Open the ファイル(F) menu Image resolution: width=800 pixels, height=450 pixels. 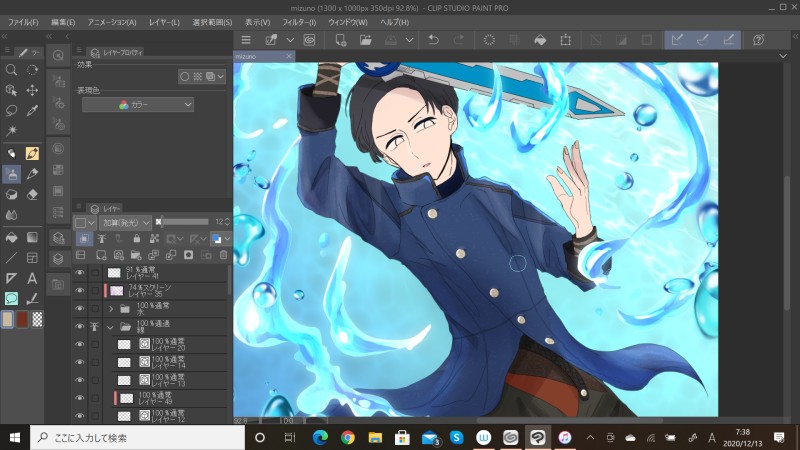(x=23, y=22)
